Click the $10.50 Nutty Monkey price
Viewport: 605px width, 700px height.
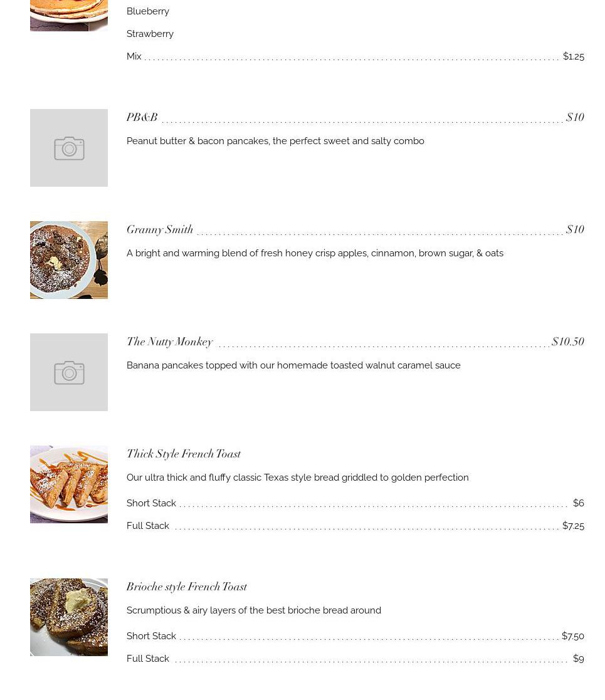pos(568,342)
